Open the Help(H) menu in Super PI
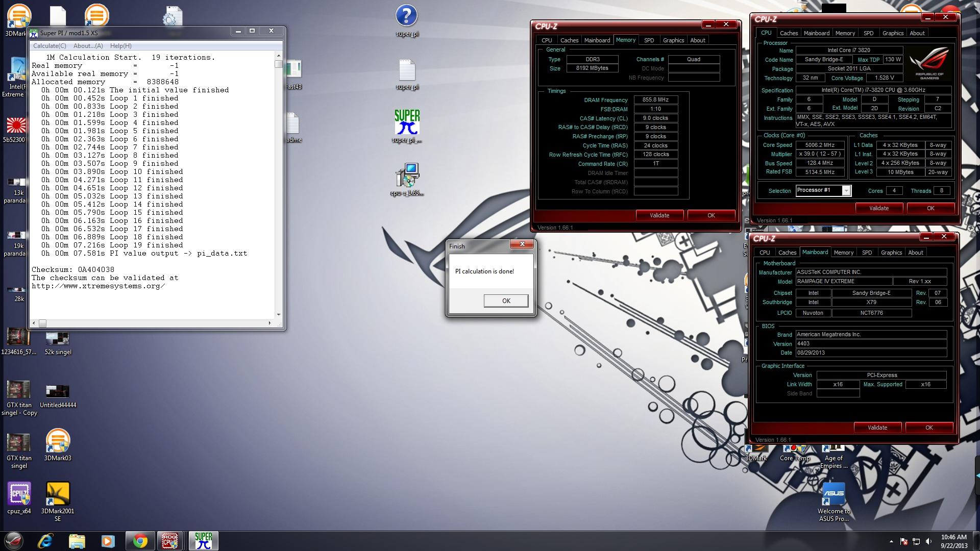This screenshot has width=980, height=551. coord(120,46)
